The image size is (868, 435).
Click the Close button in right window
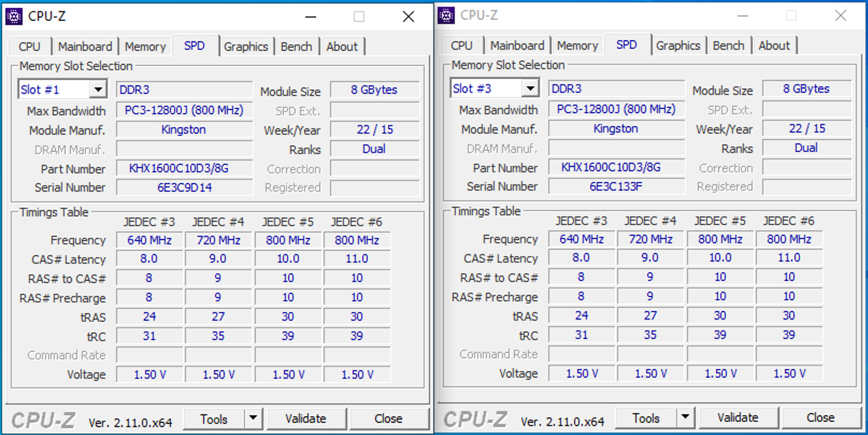click(x=820, y=418)
